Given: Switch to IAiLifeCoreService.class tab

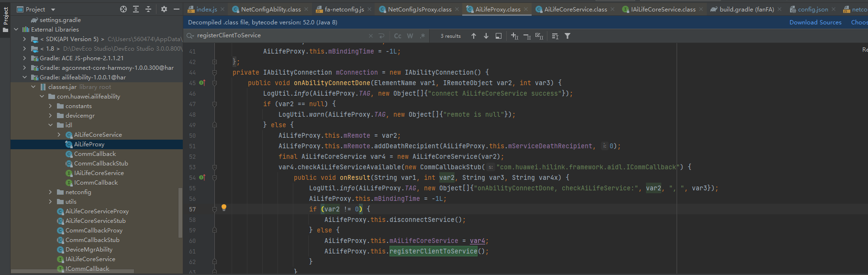Looking at the screenshot, I should 663,9.
